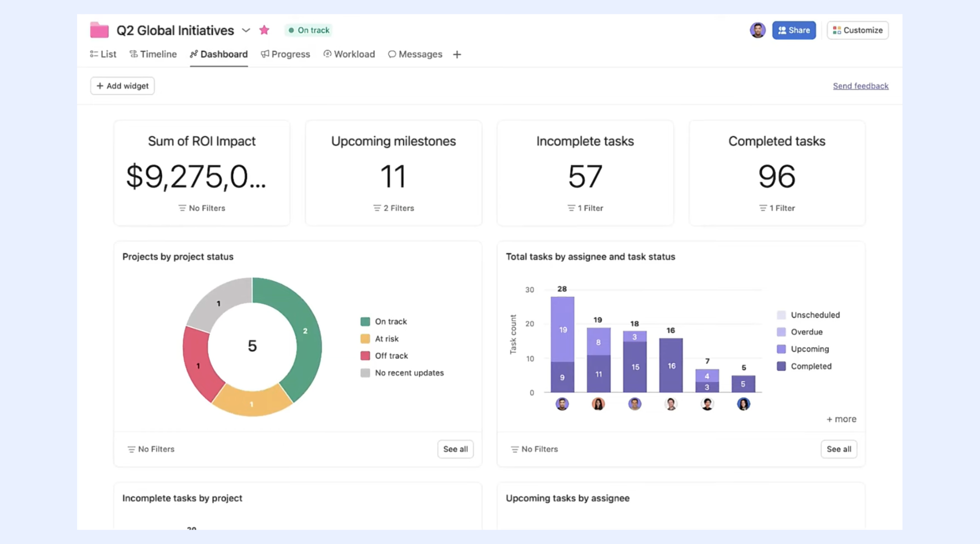Screen dimensions: 980x544
Task: Click the gray No recent updates donut segment
Action: click(218, 303)
